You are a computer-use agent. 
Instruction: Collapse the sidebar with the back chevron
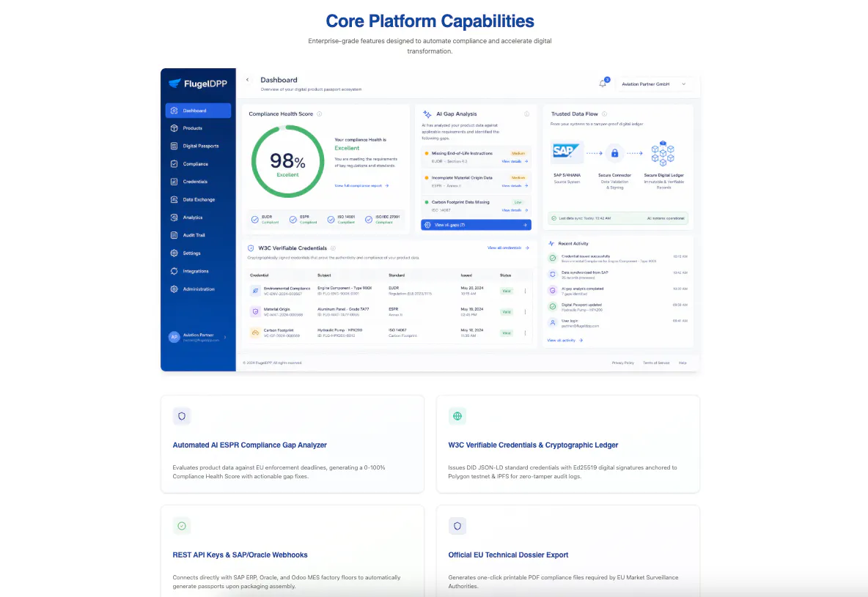tap(248, 80)
